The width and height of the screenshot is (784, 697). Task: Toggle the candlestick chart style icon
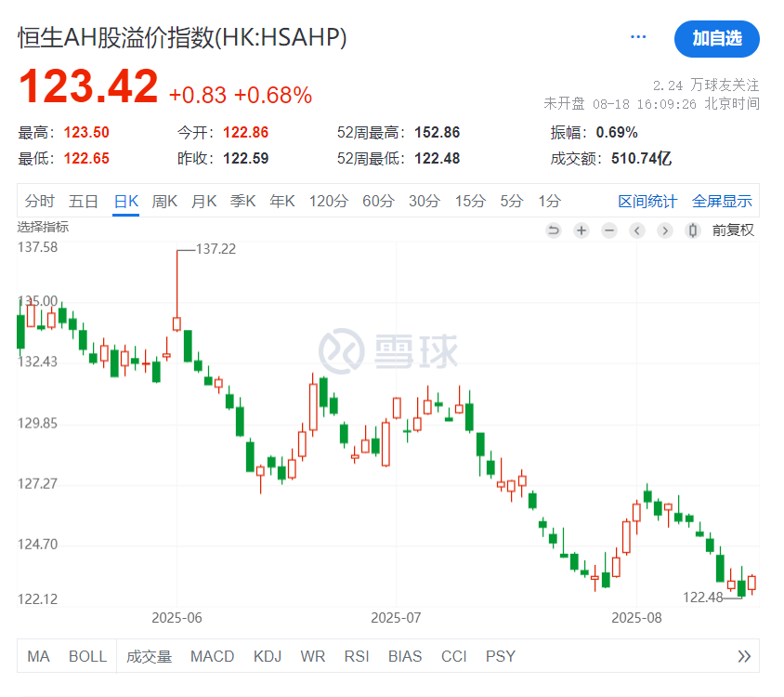point(693,230)
